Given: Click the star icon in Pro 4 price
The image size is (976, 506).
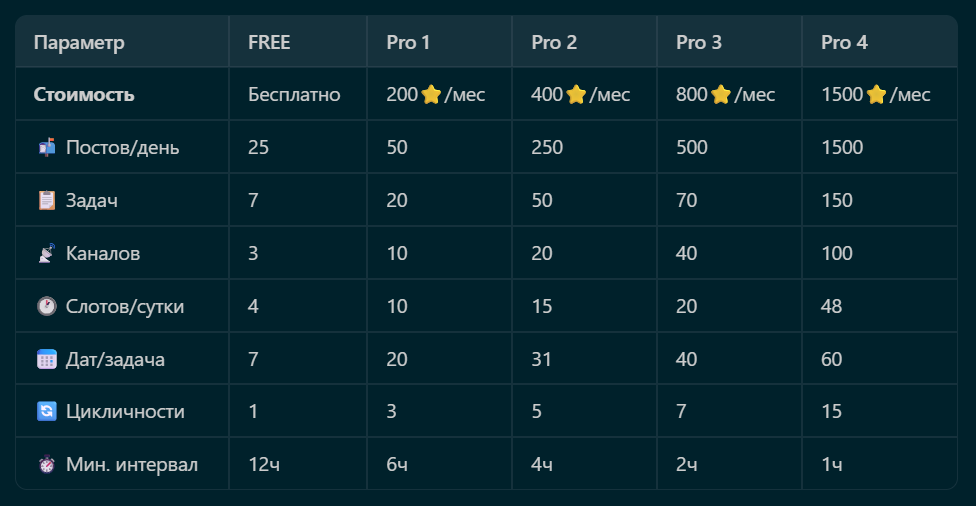Looking at the screenshot, I should click(876, 95).
